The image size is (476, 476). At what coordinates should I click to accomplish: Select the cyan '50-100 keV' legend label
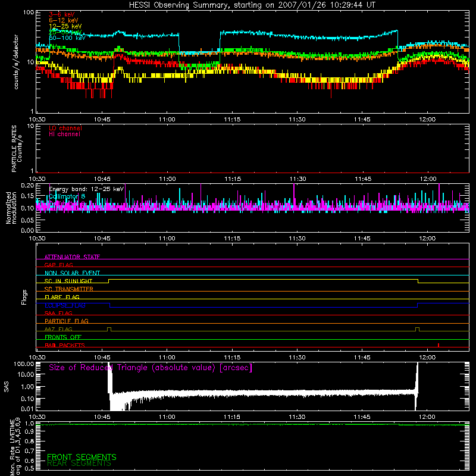67,38
